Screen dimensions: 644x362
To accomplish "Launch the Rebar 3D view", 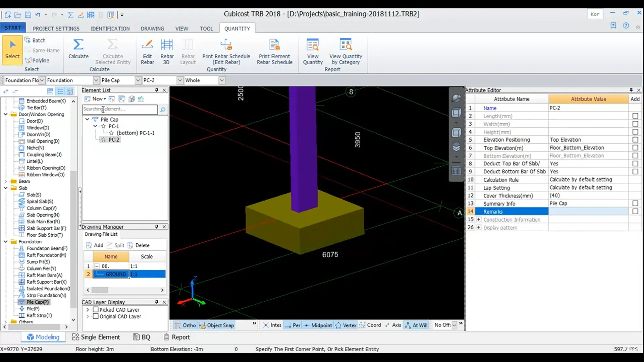I will click(x=167, y=45).
